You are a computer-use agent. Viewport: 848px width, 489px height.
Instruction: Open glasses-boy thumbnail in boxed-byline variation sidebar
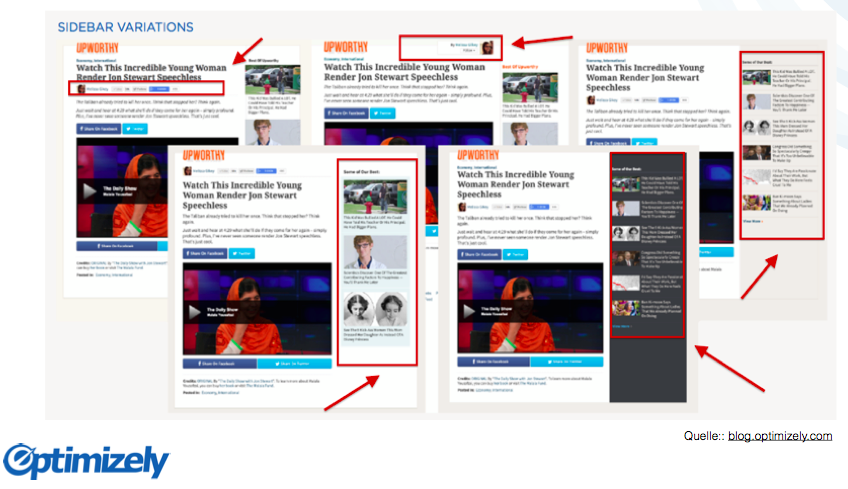tap(273, 133)
